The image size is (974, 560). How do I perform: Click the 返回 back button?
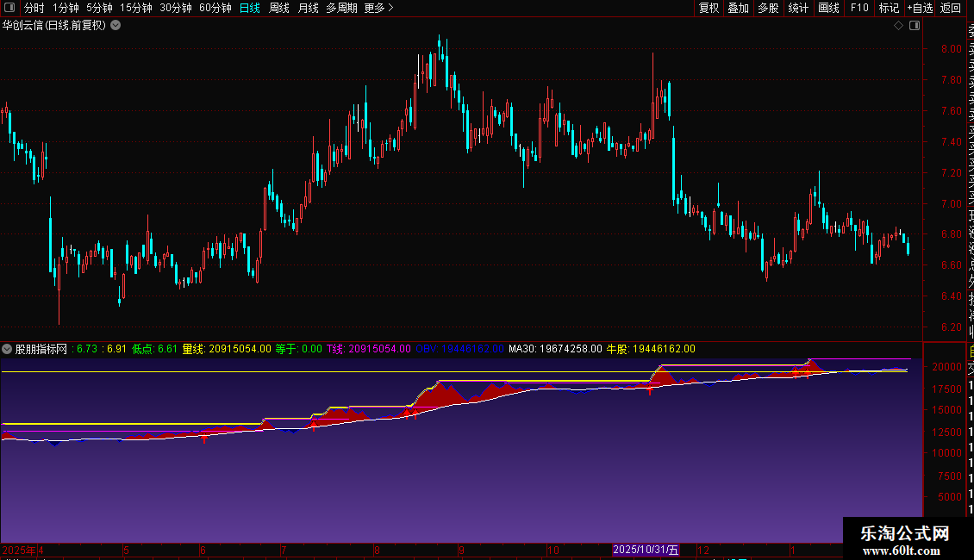(951, 8)
